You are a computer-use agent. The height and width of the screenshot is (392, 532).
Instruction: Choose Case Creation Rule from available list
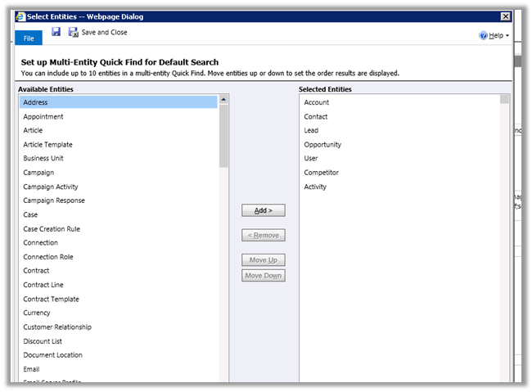click(x=52, y=228)
